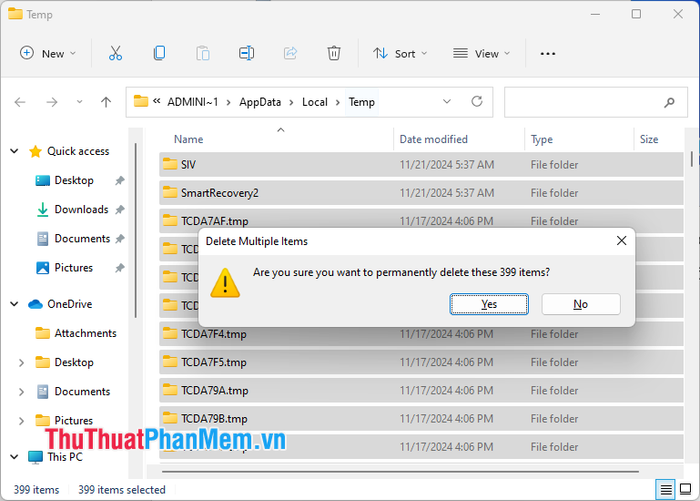This screenshot has width=700, height=501.
Task: Click the Quick access star icon
Action: click(35, 151)
